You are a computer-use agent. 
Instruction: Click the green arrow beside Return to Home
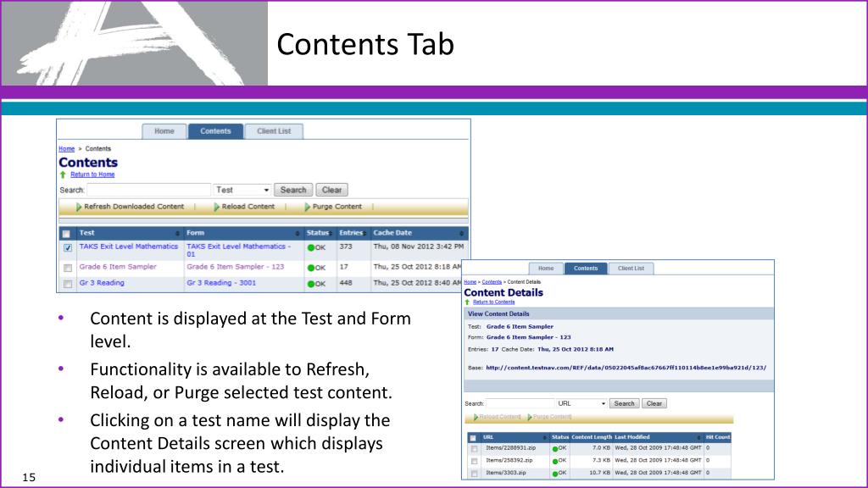[x=63, y=175]
